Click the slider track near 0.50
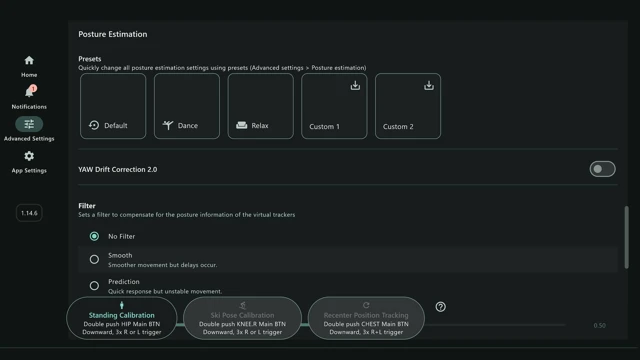 (x=495, y=325)
